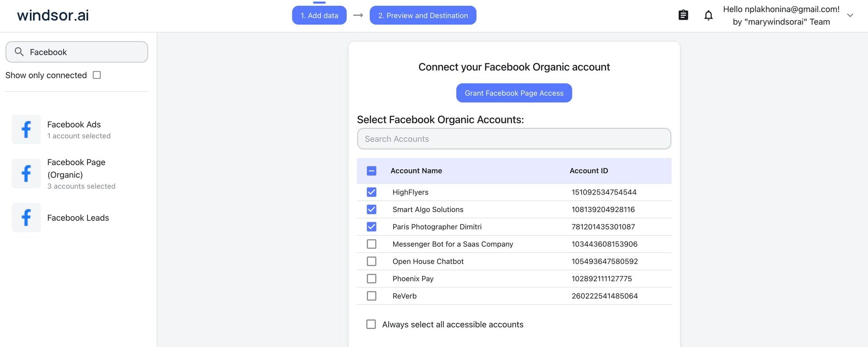Enable Always select all accessible accounts
The image size is (868, 347).
tap(371, 324)
